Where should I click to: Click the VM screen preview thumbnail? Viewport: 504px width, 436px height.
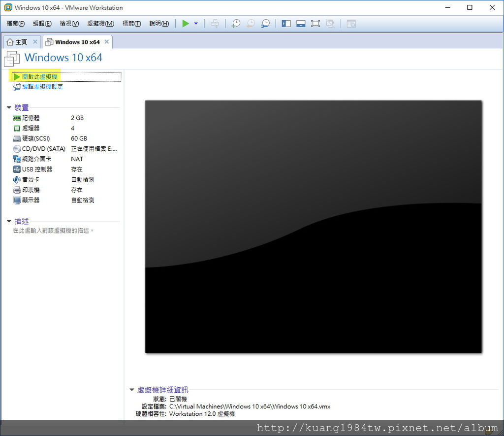pyautogui.click(x=314, y=227)
